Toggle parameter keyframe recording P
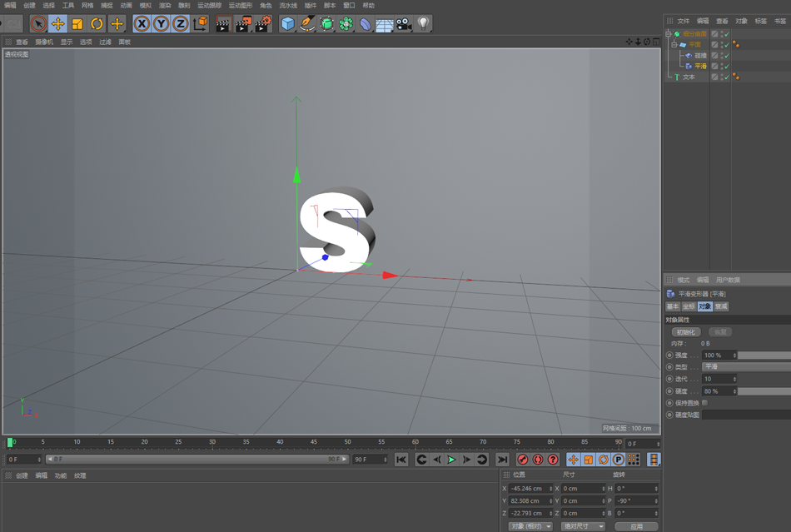The height and width of the screenshot is (532, 791). click(619, 460)
